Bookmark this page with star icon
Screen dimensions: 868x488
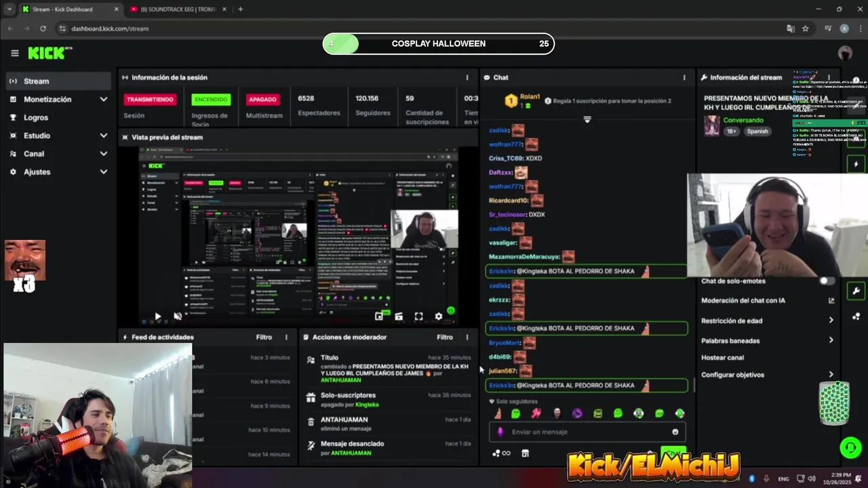(x=805, y=28)
